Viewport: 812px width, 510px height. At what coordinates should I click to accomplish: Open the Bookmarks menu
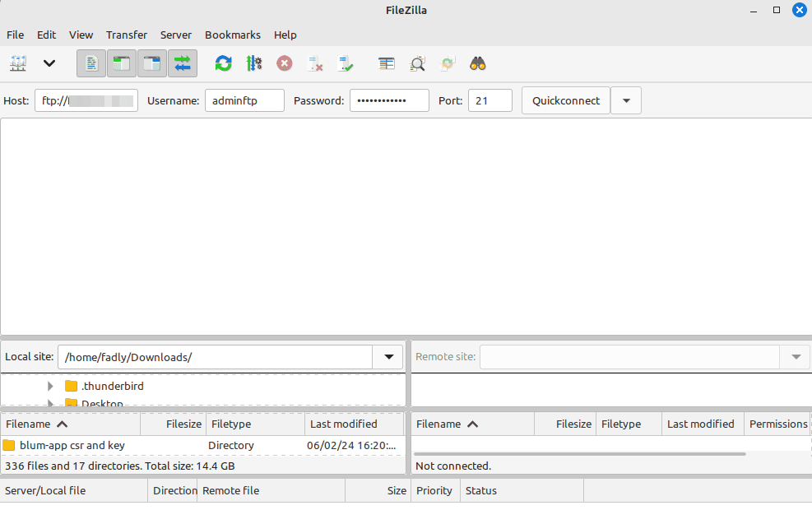pyautogui.click(x=232, y=35)
